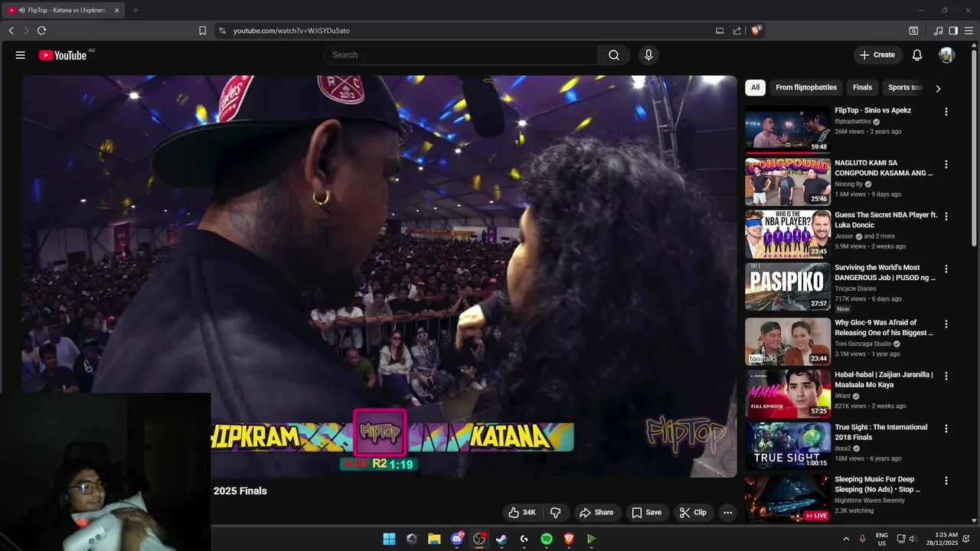The width and height of the screenshot is (980, 551).
Task: Select the Finals filter chip
Action: [x=862, y=87]
